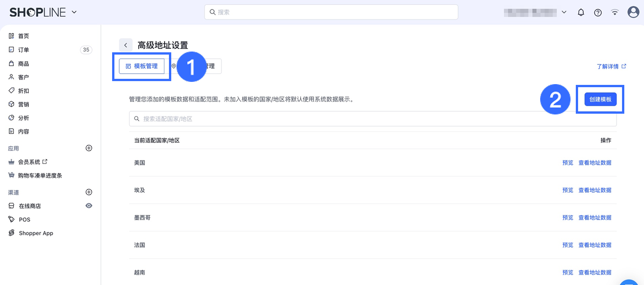This screenshot has width=644, height=285.
Task: Open the help question mark icon
Action: click(x=598, y=13)
